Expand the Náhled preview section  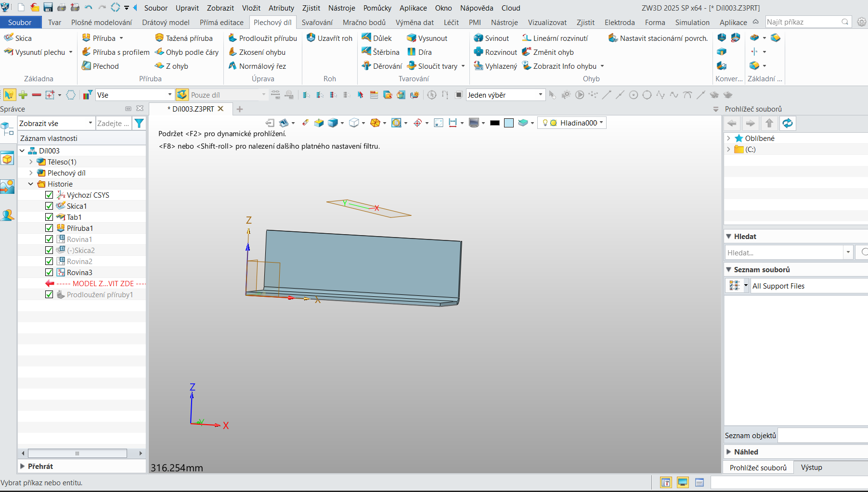click(x=729, y=452)
